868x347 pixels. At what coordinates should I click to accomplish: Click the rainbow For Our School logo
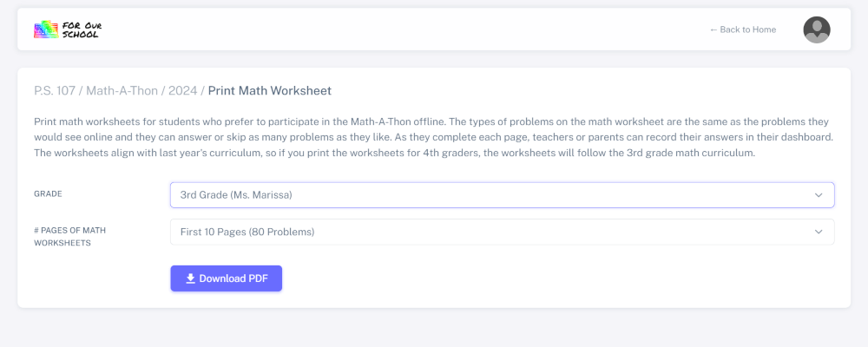[x=46, y=29]
